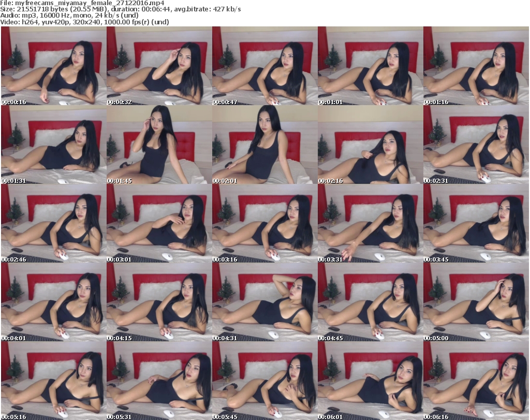The image size is (530, 420).
Task: Click the frame at 00:02:46
Action: click(x=53, y=223)
